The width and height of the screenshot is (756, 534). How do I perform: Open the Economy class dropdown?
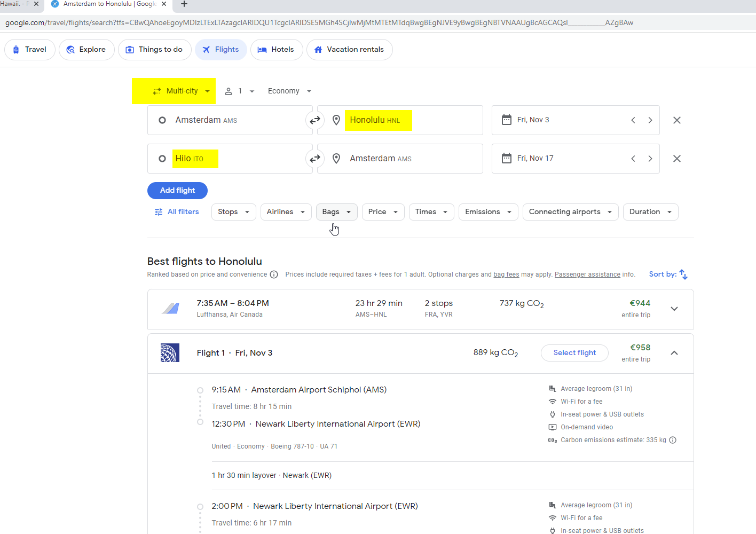[x=289, y=91]
